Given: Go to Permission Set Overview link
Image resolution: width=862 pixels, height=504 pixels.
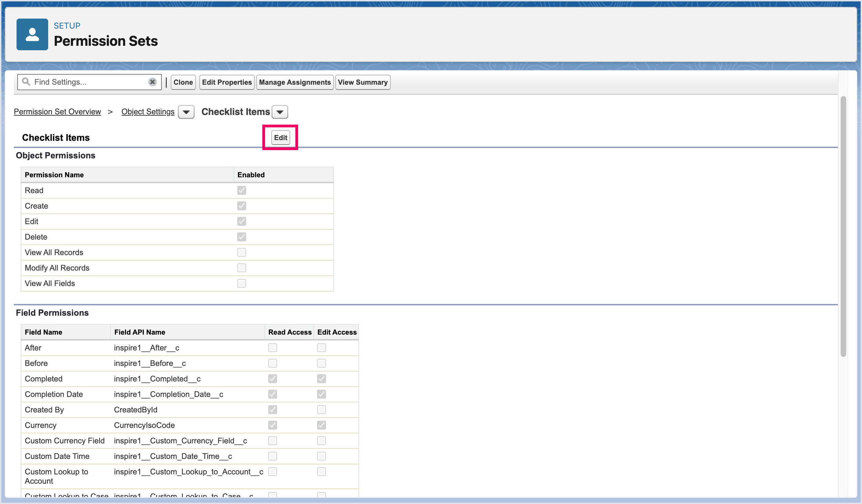Looking at the screenshot, I should click(x=57, y=112).
